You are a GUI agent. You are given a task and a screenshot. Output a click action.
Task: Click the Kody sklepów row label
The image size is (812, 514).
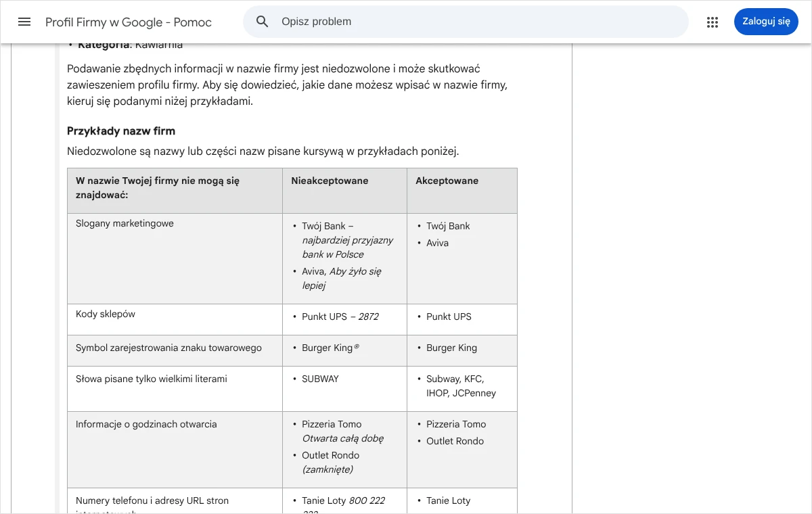coord(106,314)
